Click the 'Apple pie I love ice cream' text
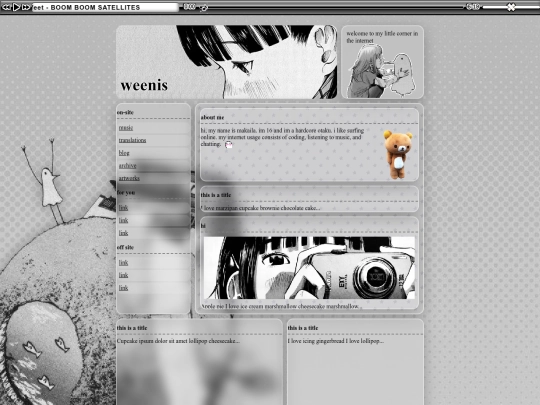540x405 pixels. [281, 306]
